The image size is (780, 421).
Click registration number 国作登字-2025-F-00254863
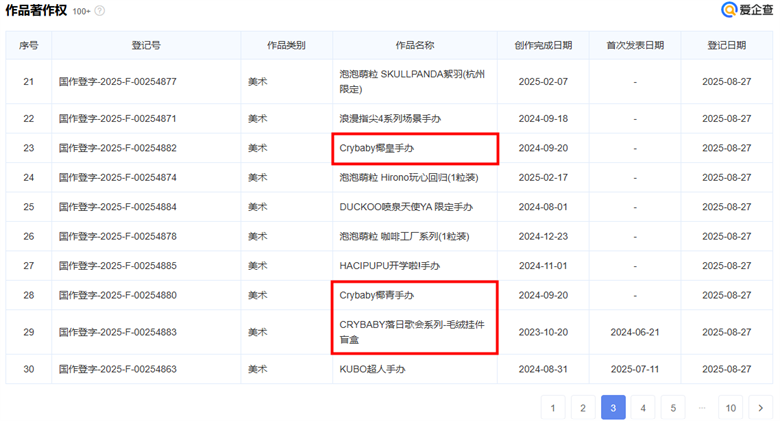117,369
